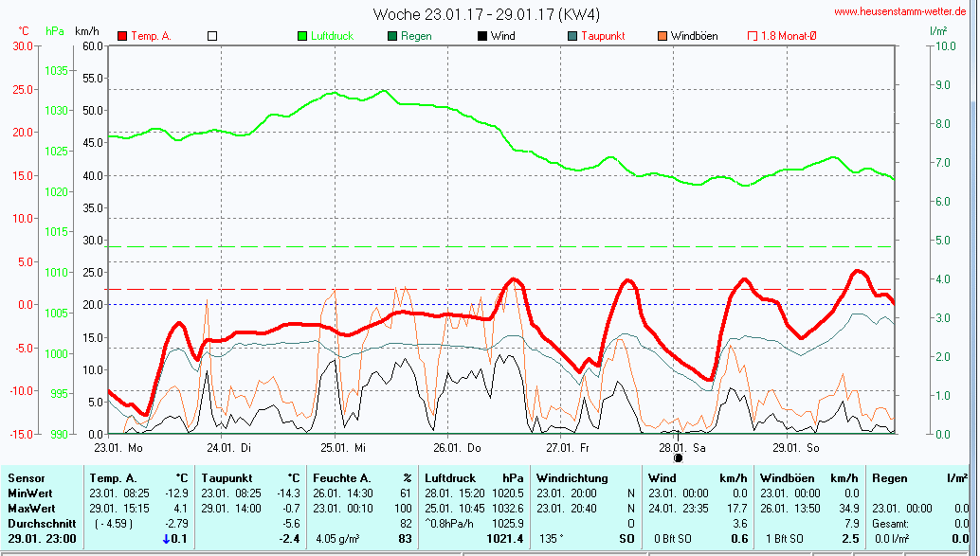Click the red Temp. A. legend swatch
Screen dimensions: 980x556
(x=122, y=36)
